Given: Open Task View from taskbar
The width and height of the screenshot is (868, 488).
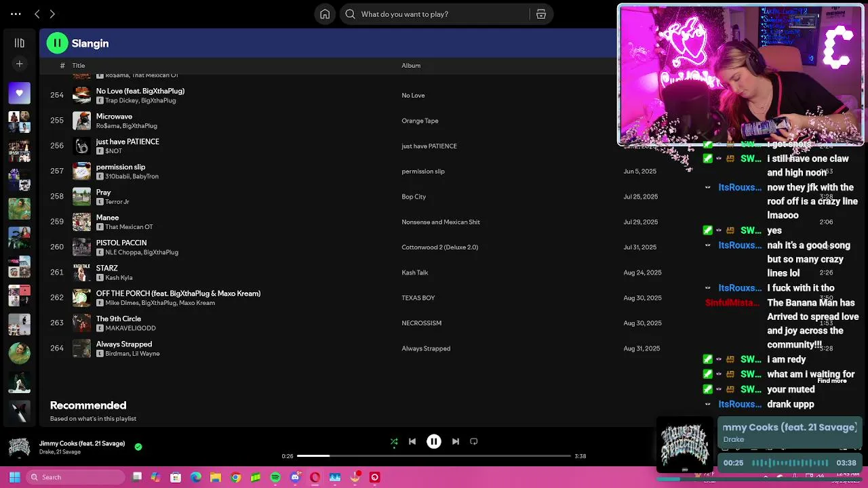Looking at the screenshot, I should (137, 477).
